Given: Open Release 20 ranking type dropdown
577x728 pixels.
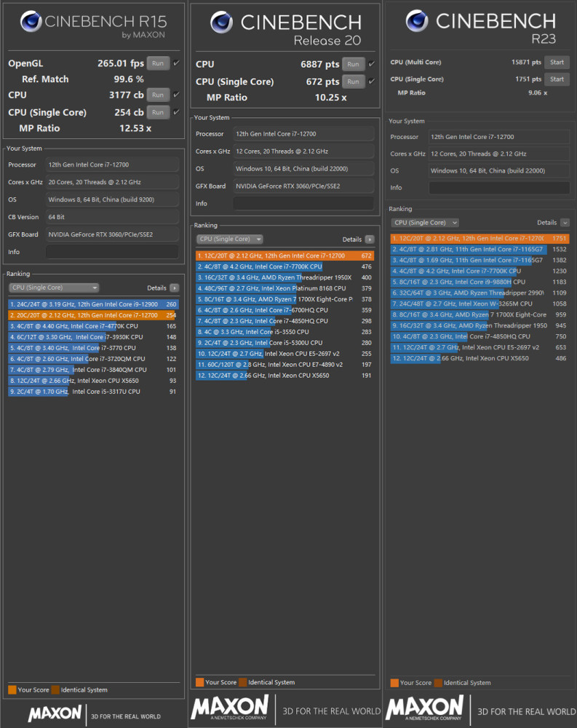Looking at the screenshot, I should click(230, 239).
